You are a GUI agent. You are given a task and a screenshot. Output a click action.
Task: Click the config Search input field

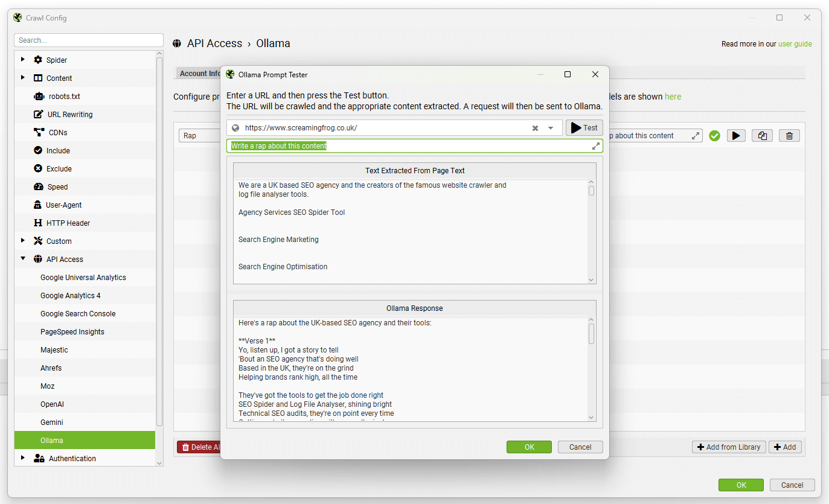pyautogui.click(x=89, y=40)
